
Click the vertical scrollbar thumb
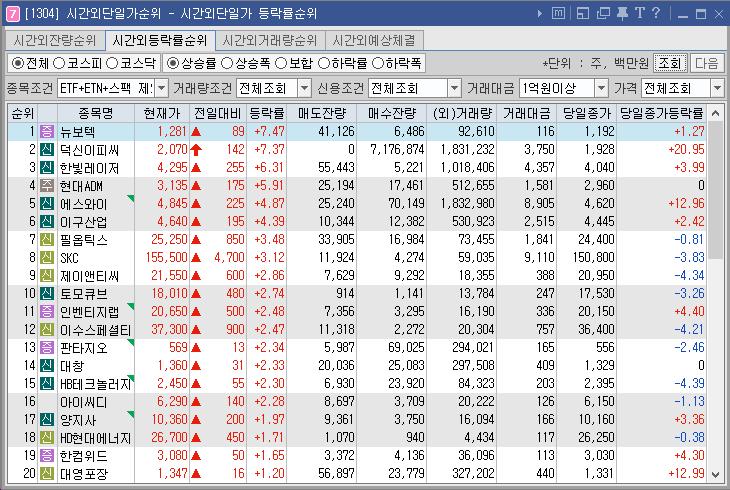click(716, 189)
